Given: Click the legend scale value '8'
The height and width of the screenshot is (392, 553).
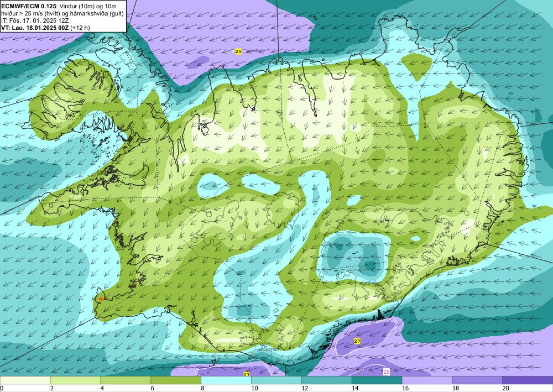Looking at the screenshot, I should [x=203, y=389].
